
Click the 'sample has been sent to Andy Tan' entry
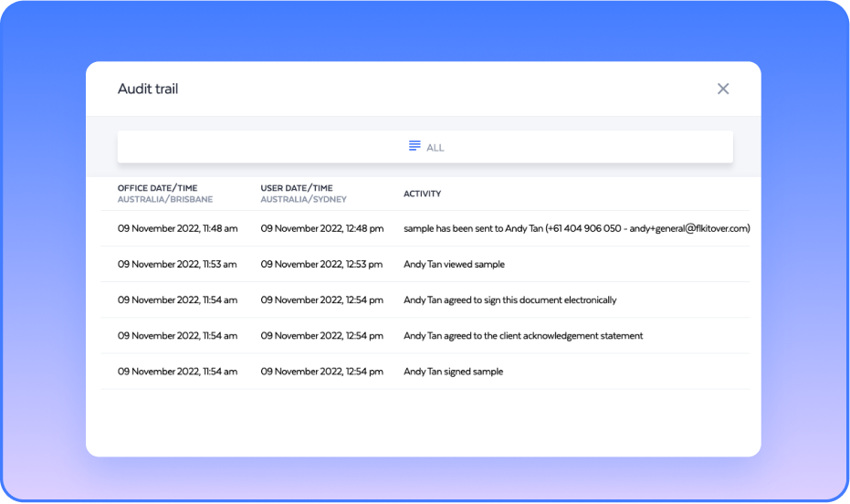click(x=577, y=228)
